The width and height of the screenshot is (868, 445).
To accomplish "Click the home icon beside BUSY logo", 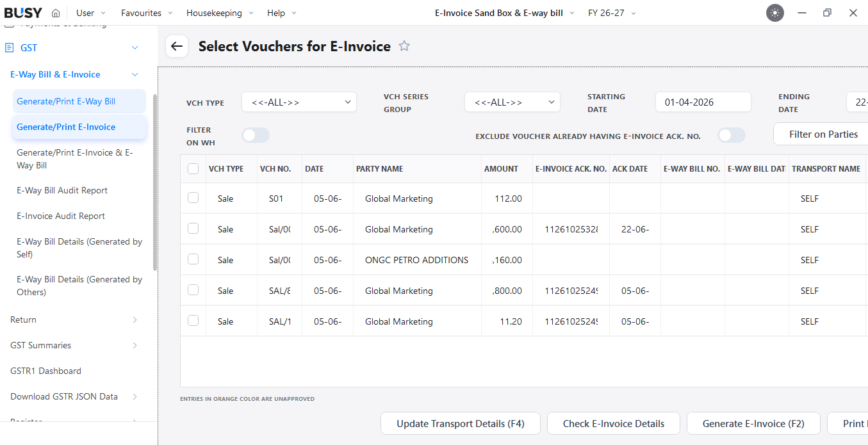I will tap(56, 13).
